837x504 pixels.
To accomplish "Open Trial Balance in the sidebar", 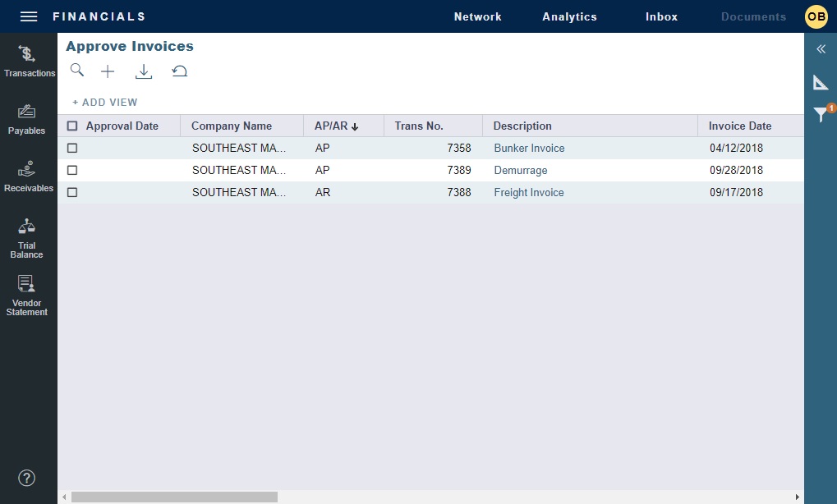I will coord(27,238).
